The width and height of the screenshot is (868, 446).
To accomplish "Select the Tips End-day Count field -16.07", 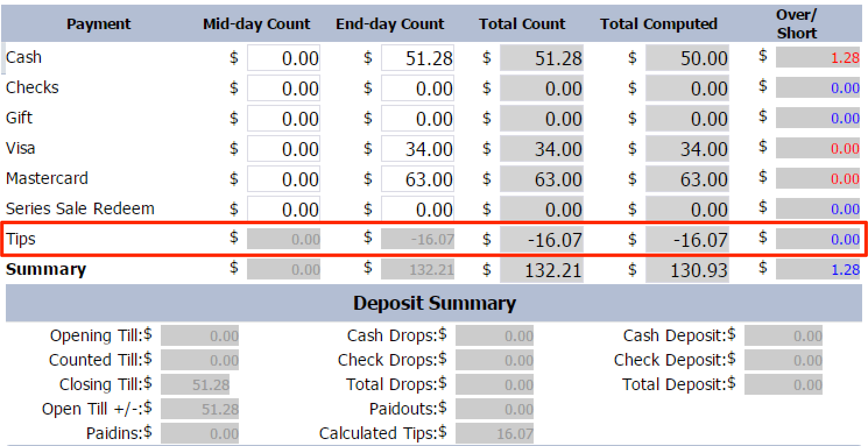I will click(x=417, y=239).
